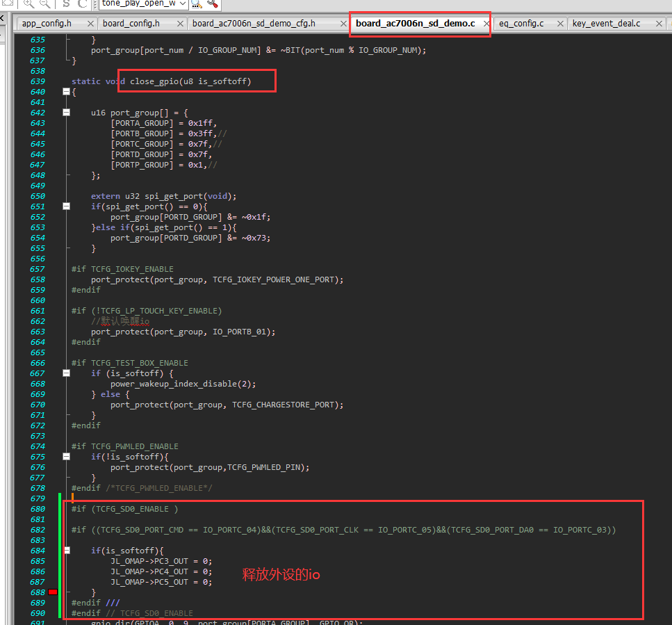Toggle the red breakpoint marker on line 688
Screen dimensions: 672x625
click(53, 592)
